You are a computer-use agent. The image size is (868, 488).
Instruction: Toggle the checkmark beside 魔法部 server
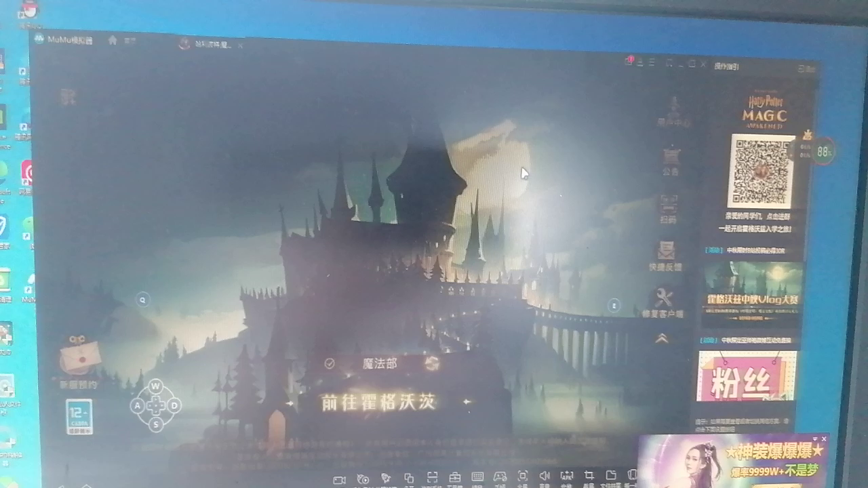[x=330, y=363]
